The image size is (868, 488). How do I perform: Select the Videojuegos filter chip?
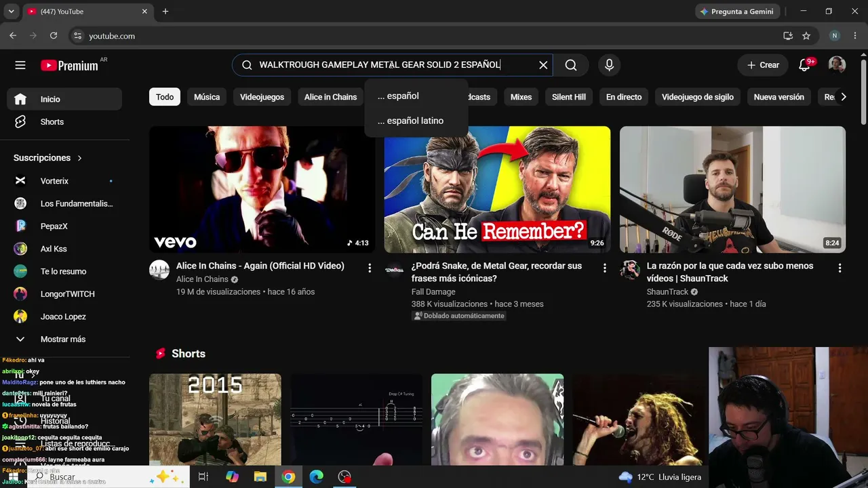(x=262, y=97)
